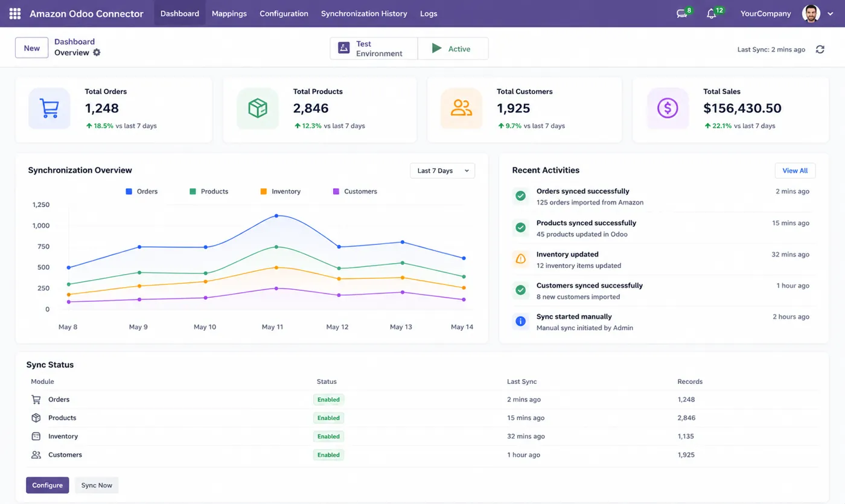845x504 pixels.
Task: Click the box icon in the Products row
Action: tap(36, 418)
